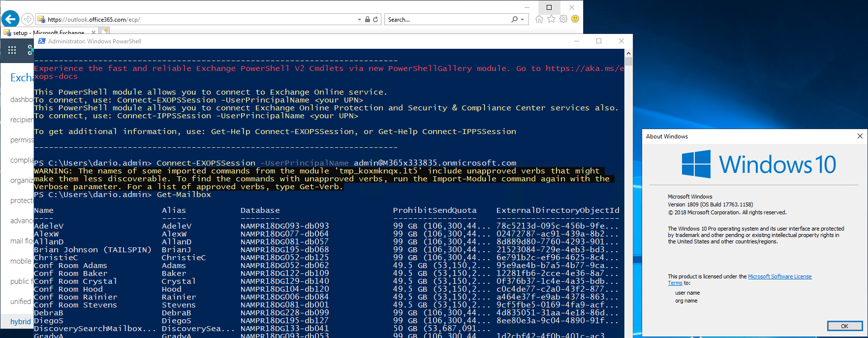Select 'mail flow' in Exchange admin navigation
This screenshot has height=338, width=868.
coord(22,241)
